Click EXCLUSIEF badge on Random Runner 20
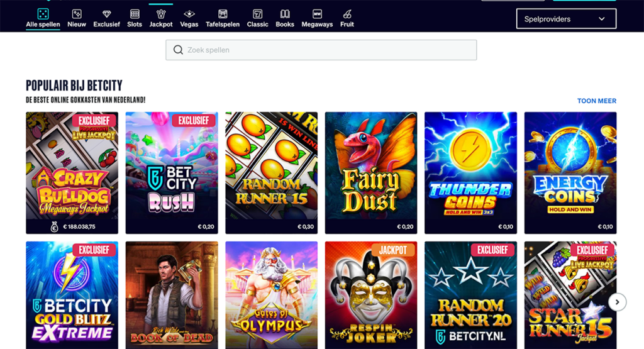Image resolution: width=644 pixels, height=349 pixels. pos(492,250)
